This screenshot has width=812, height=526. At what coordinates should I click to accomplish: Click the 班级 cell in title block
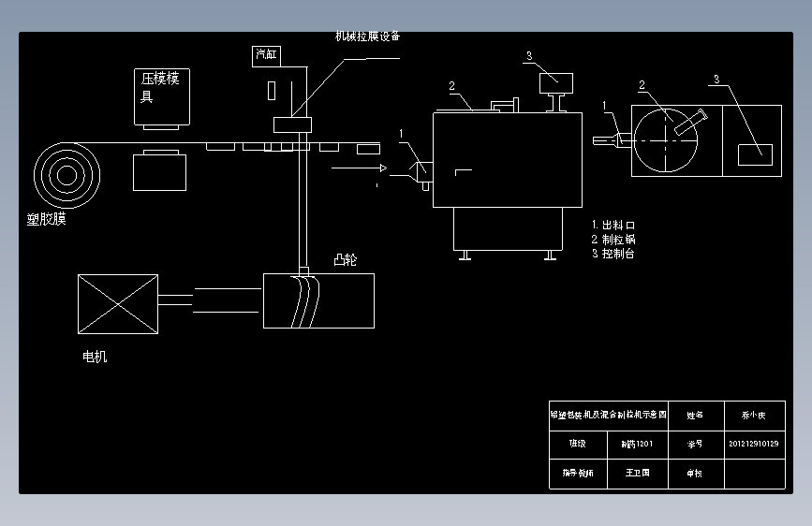click(x=578, y=445)
